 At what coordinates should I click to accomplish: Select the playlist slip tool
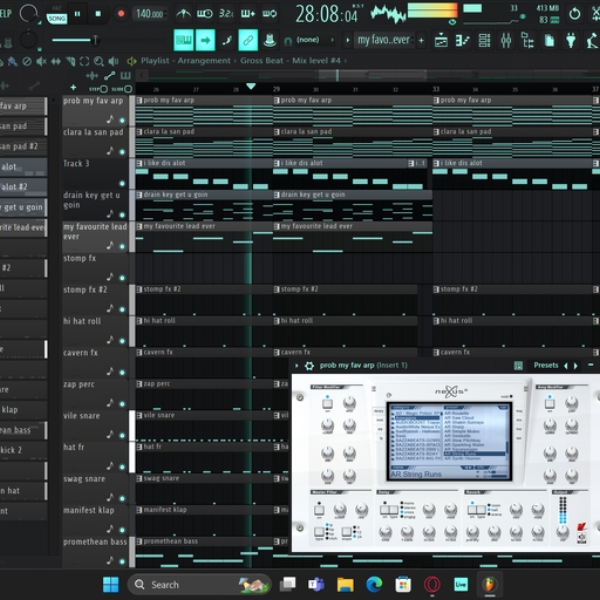tap(56, 61)
